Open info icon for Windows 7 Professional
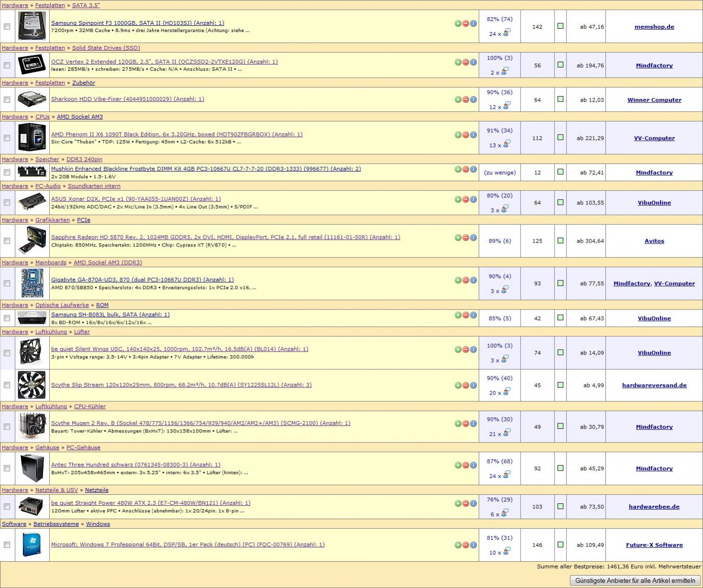This screenshot has height=588, width=703. [x=473, y=545]
